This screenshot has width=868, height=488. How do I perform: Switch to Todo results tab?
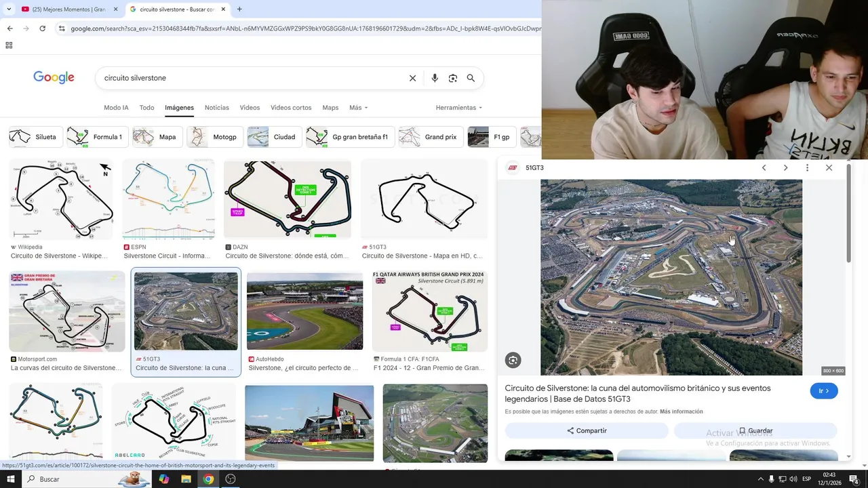click(146, 108)
